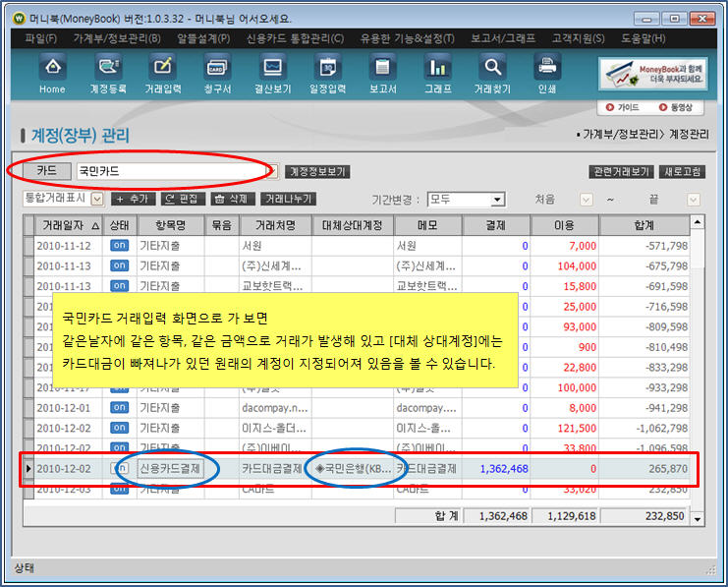Click the 합계 column header
The image size is (728, 587).
644,225
